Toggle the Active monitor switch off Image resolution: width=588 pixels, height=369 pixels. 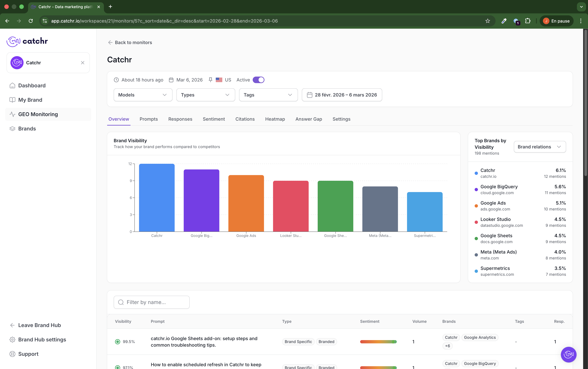coord(258,80)
